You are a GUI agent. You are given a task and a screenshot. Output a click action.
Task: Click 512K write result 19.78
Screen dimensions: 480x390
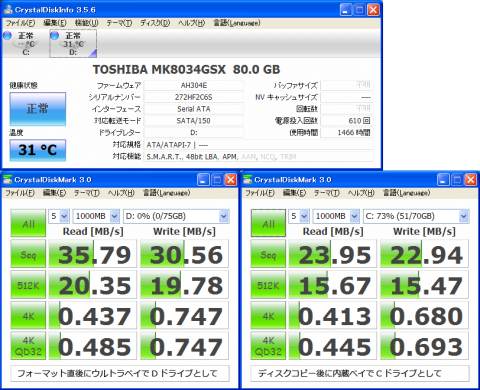[x=185, y=285]
